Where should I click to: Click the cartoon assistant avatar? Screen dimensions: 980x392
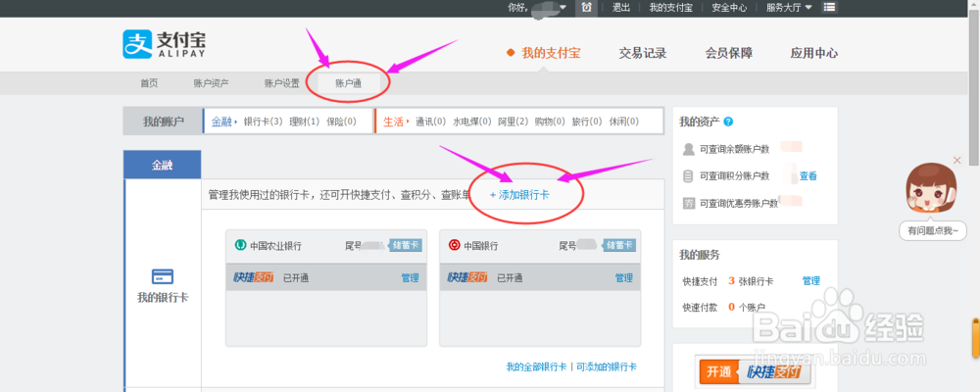coord(932,190)
